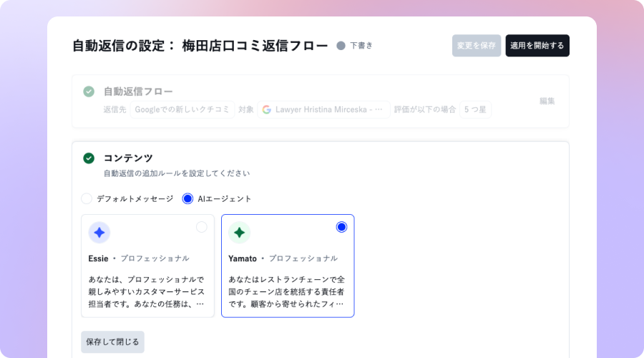The width and height of the screenshot is (644, 358).
Task: Click the 下書き status label
Action: 361,46
